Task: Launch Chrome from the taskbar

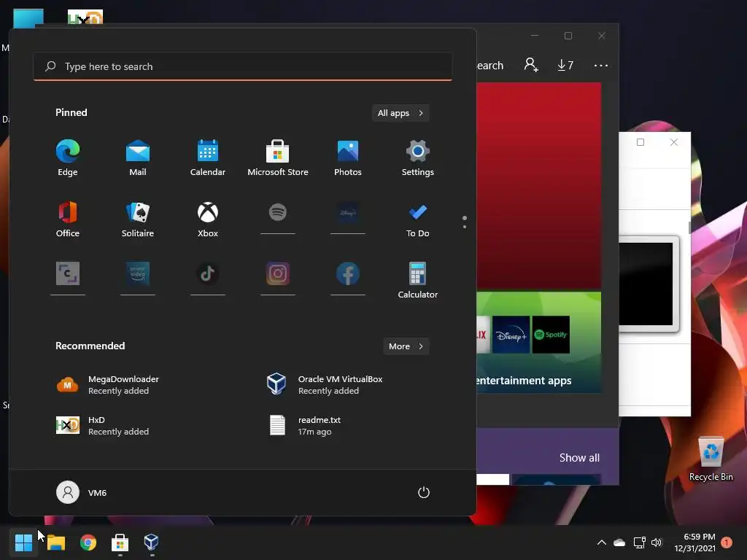Action: point(88,542)
